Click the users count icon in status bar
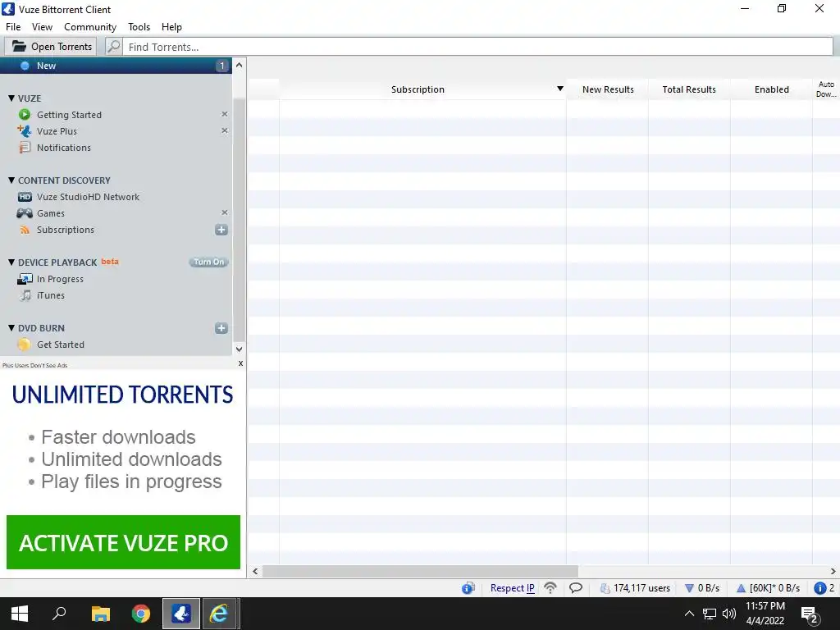The height and width of the screenshot is (630, 840). coord(605,588)
